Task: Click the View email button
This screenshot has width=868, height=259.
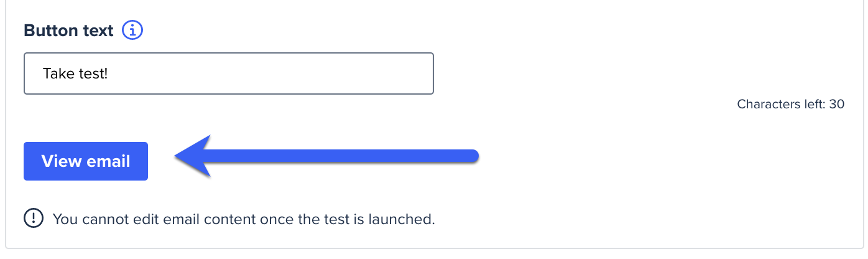Action: click(86, 161)
